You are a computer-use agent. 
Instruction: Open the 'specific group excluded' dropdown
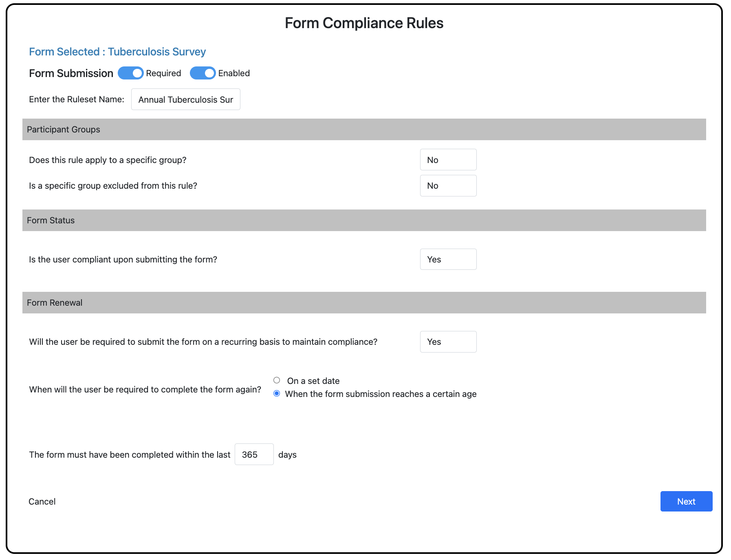[448, 186]
